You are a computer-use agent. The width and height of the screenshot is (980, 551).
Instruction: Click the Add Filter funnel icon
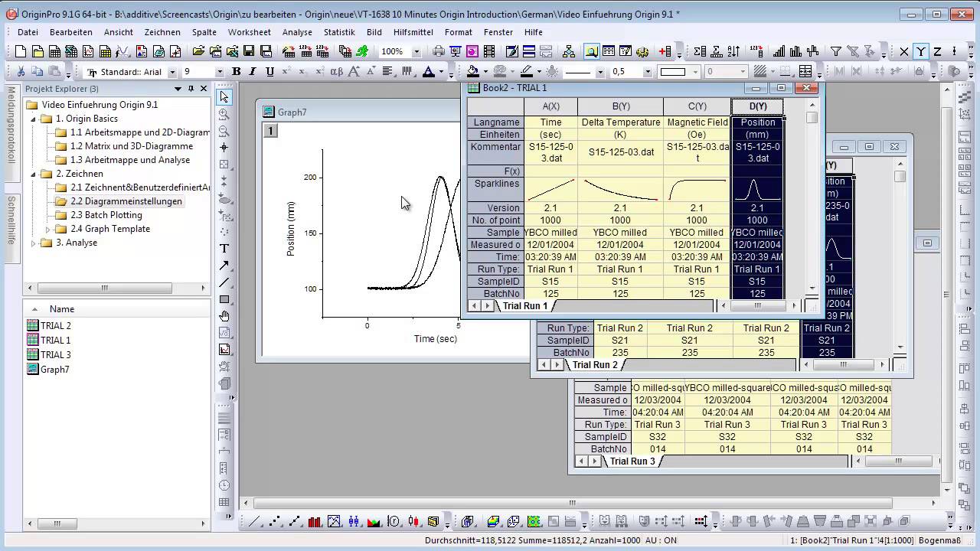tap(836, 52)
